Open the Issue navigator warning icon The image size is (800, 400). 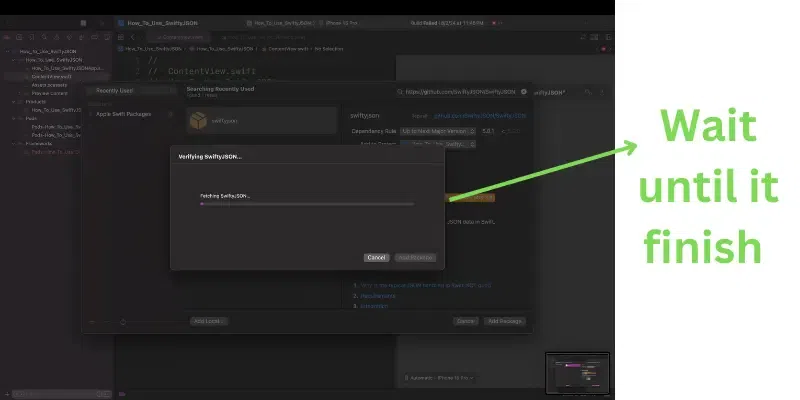[x=57, y=37]
